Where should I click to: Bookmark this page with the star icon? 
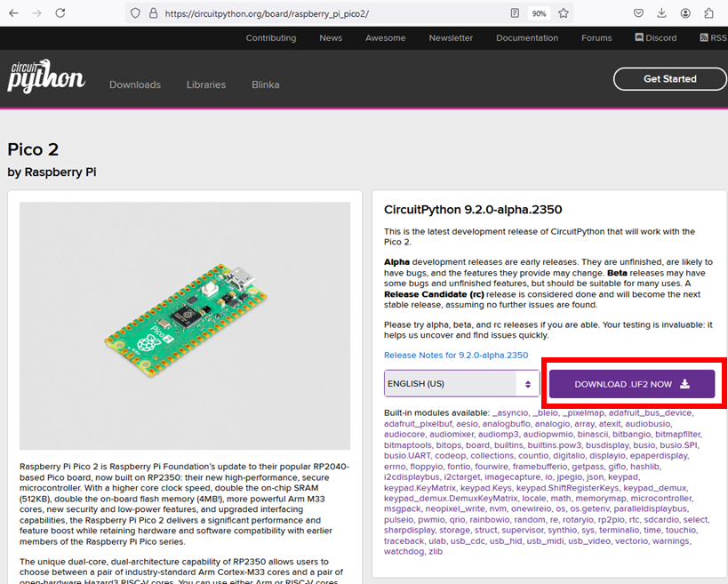click(x=564, y=13)
